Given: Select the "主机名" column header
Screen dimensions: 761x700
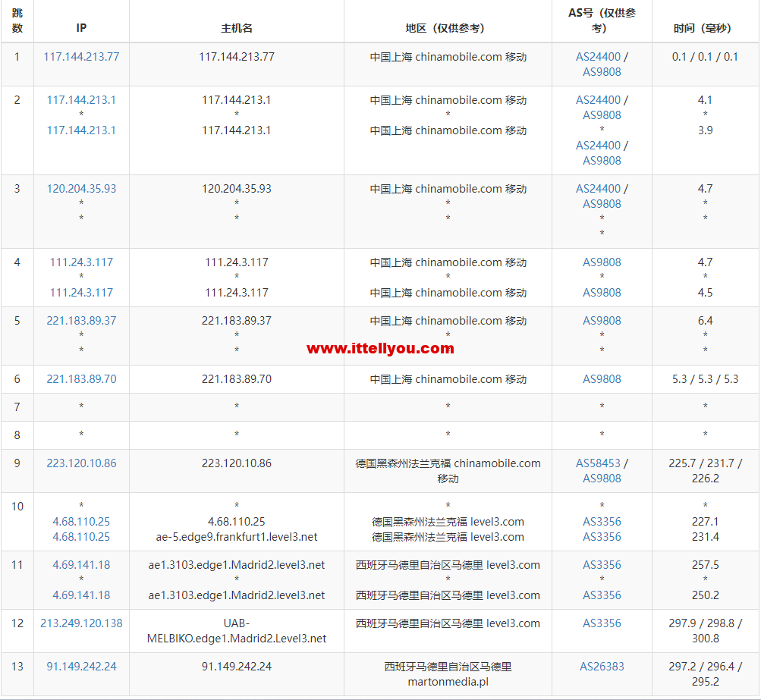Looking at the screenshot, I should pos(237,28).
